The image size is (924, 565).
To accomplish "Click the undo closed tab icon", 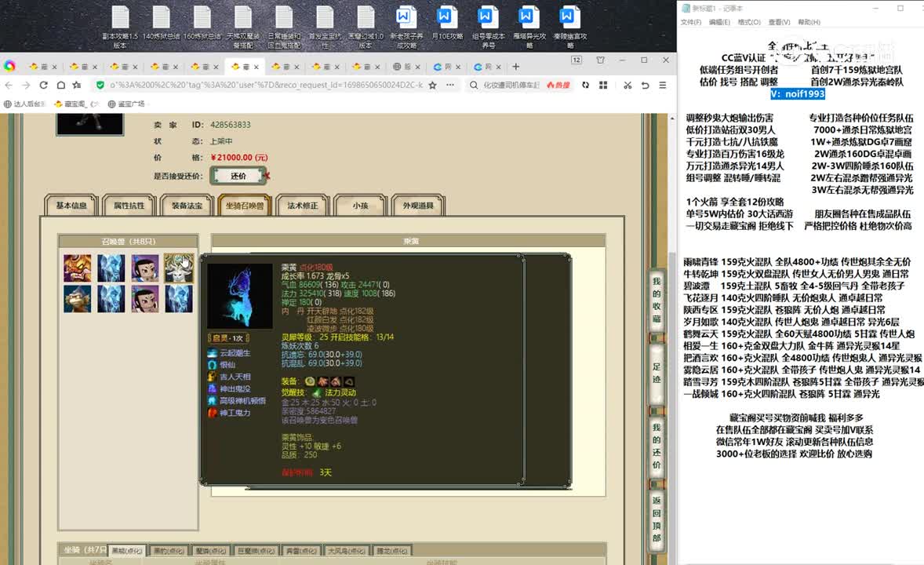I will tap(646, 86).
